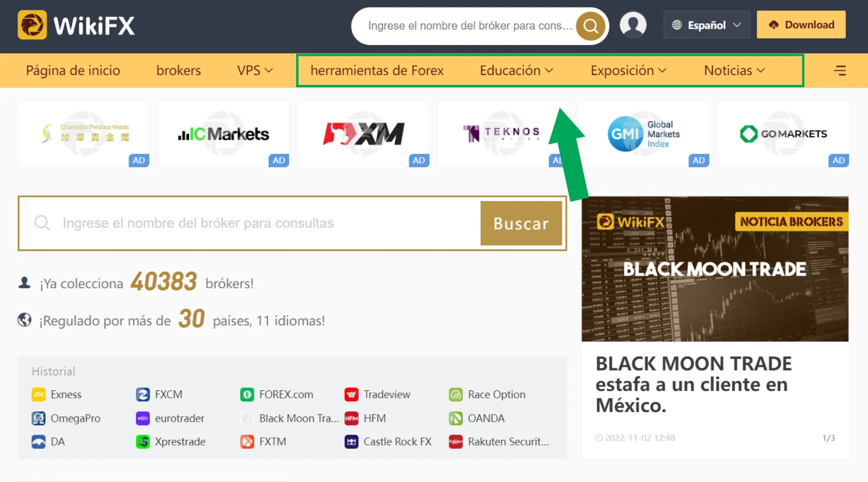
Task: Open the IC Markets ad card
Action: pyautogui.click(x=224, y=134)
